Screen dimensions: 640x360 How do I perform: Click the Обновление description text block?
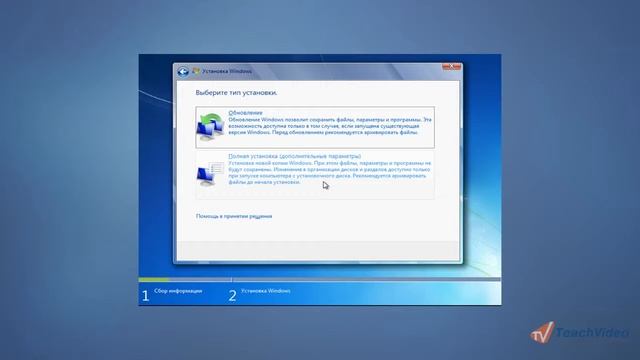point(330,126)
